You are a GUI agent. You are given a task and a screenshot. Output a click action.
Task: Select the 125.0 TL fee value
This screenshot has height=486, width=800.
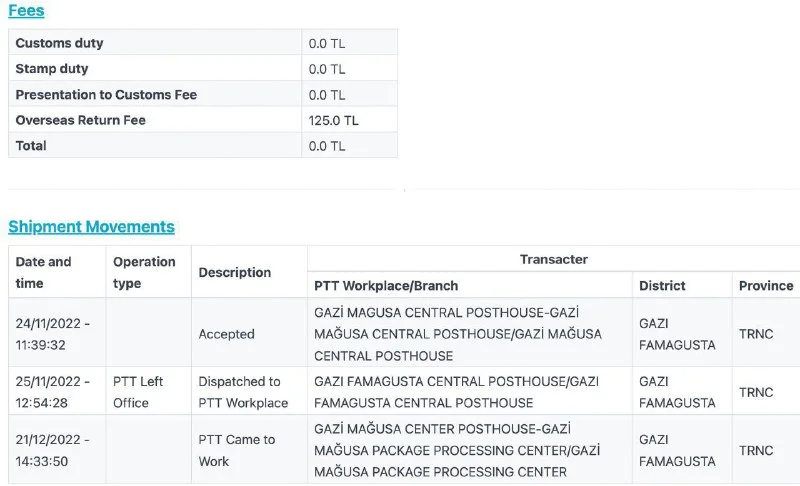pos(334,120)
